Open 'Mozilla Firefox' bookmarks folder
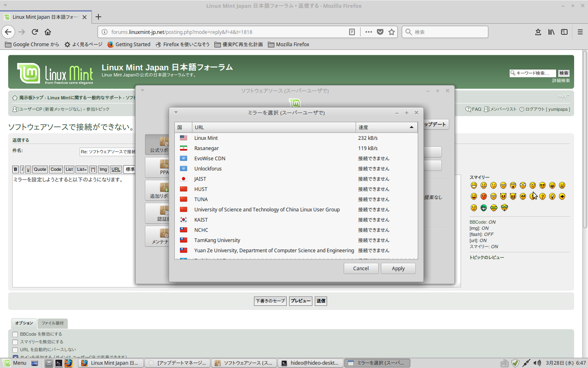The height and width of the screenshot is (368, 588). [x=289, y=44]
